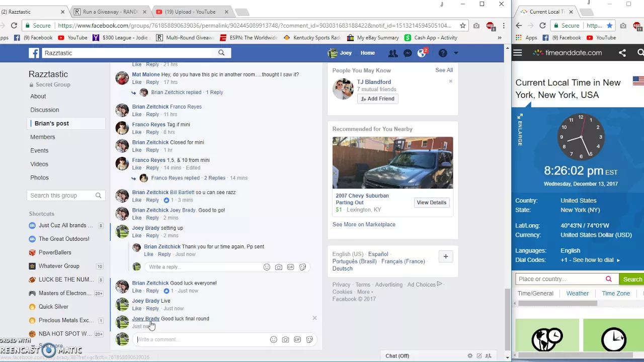Open the Weather tab on timeanddate
644x362 pixels.
pyautogui.click(x=577, y=294)
